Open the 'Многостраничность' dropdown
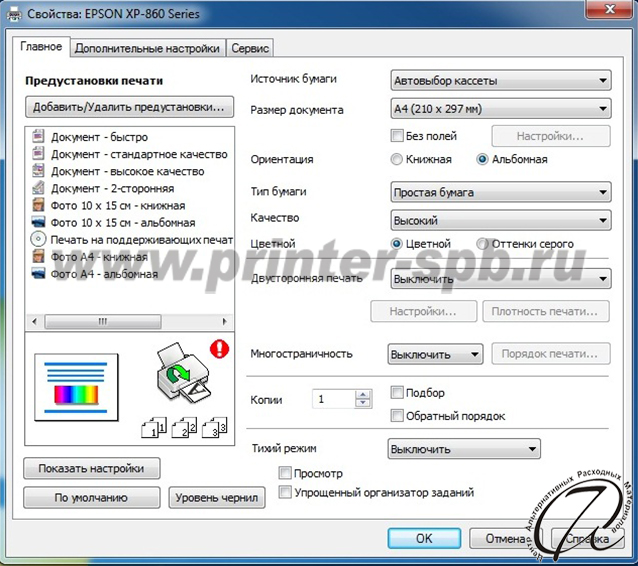The width and height of the screenshot is (638, 566). (435, 354)
